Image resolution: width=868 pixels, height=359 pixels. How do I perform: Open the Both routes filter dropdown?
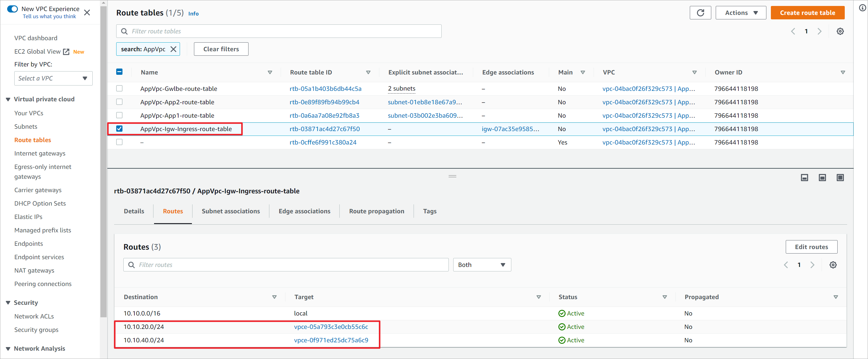click(482, 265)
